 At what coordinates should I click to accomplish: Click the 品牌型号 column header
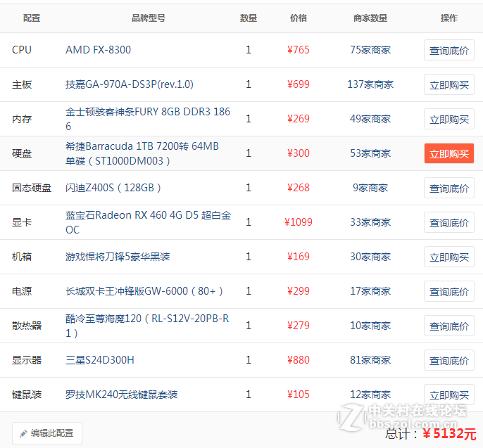[x=149, y=18]
